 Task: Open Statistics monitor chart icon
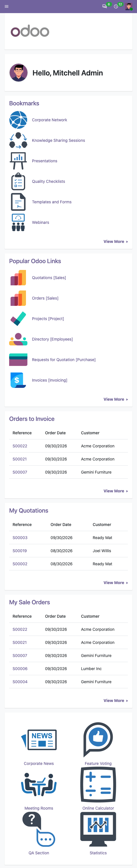click(98, 830)
